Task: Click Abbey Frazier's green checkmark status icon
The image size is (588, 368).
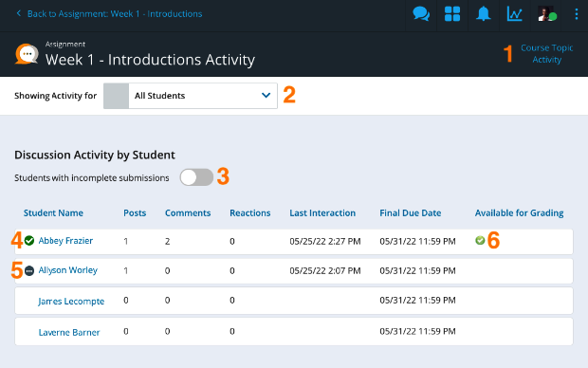Action: pos(29,241)
